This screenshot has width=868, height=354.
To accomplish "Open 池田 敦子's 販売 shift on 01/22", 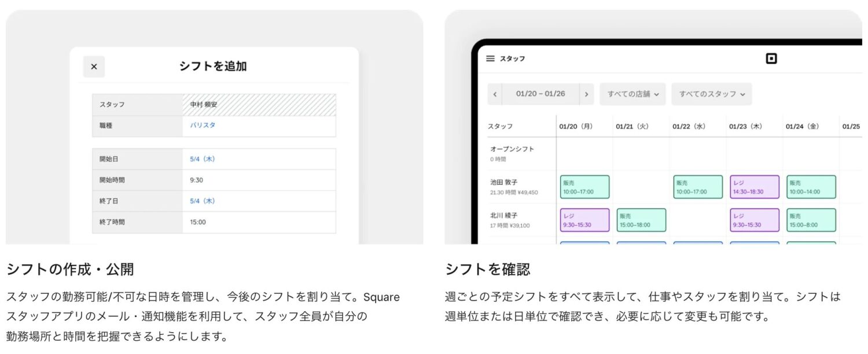I will tap(698, 187).
